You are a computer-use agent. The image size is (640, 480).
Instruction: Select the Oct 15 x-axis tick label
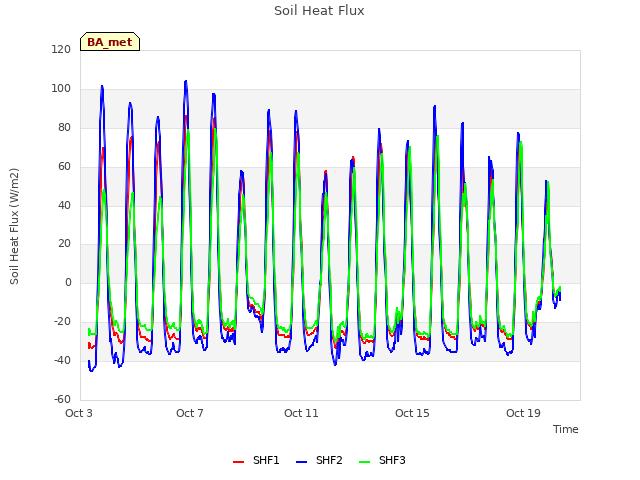(x=412, y=413)
